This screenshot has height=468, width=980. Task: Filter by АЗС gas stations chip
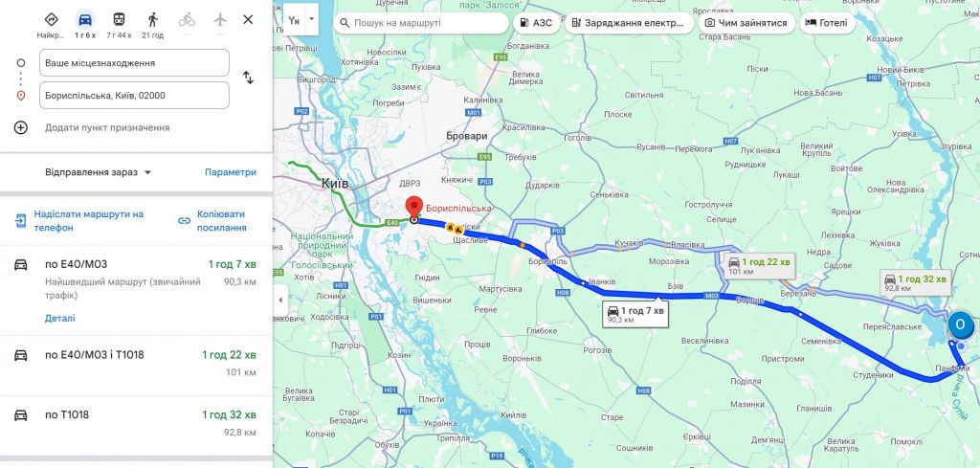click(535, 23)
